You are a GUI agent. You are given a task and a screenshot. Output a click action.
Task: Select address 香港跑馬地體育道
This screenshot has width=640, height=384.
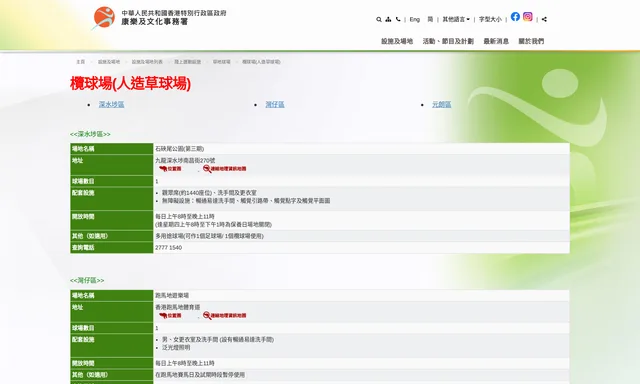coord(178,307)
